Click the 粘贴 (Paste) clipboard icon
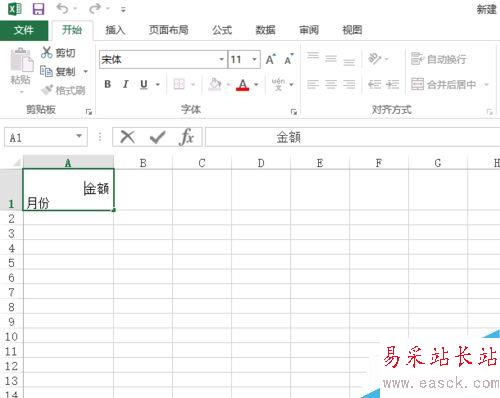 [x=21, y=60]
